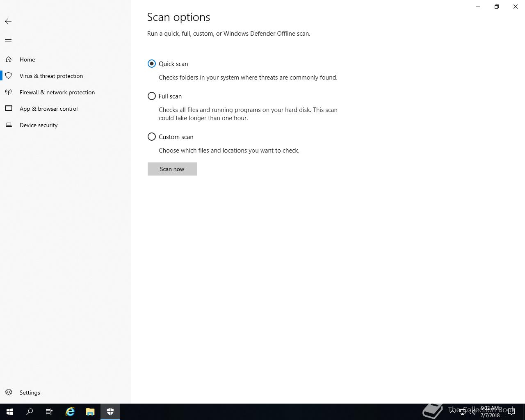This screenshot has height=420, width=525.
Task: Click the Scan options heading
Action: pos(179,17)
